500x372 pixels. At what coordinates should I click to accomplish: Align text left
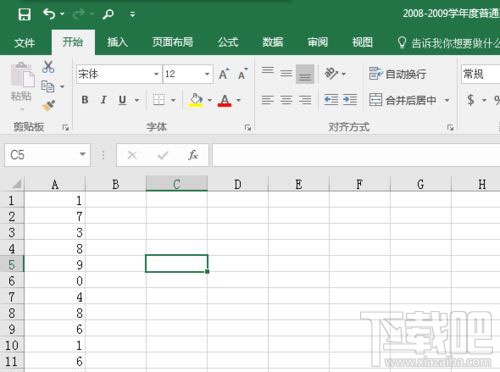(267, 100)
